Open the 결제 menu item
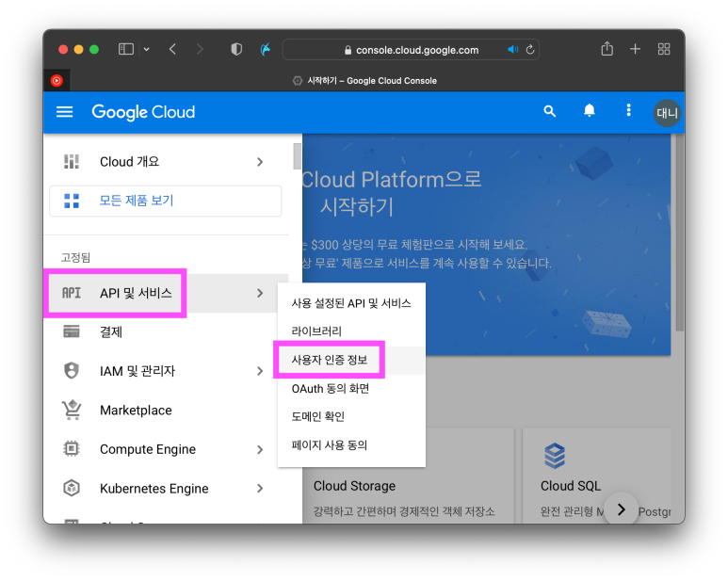The image size is (728, 581). pos(166,331)
